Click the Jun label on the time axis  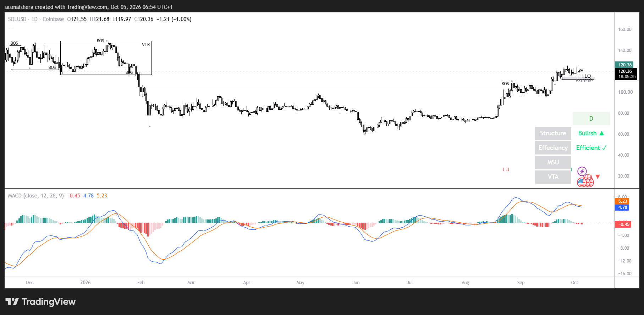coord(356,283)
